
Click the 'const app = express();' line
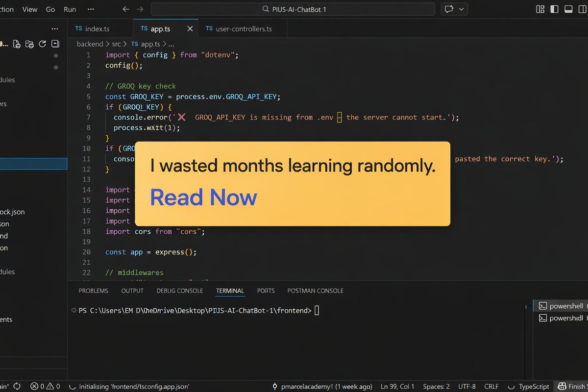pyautogui.click(x=151, y=252)
